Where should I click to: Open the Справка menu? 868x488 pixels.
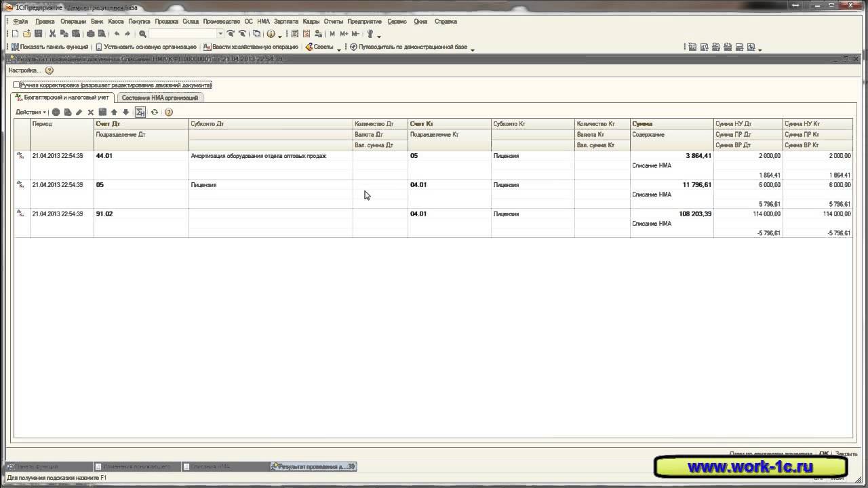coord(446,22)
